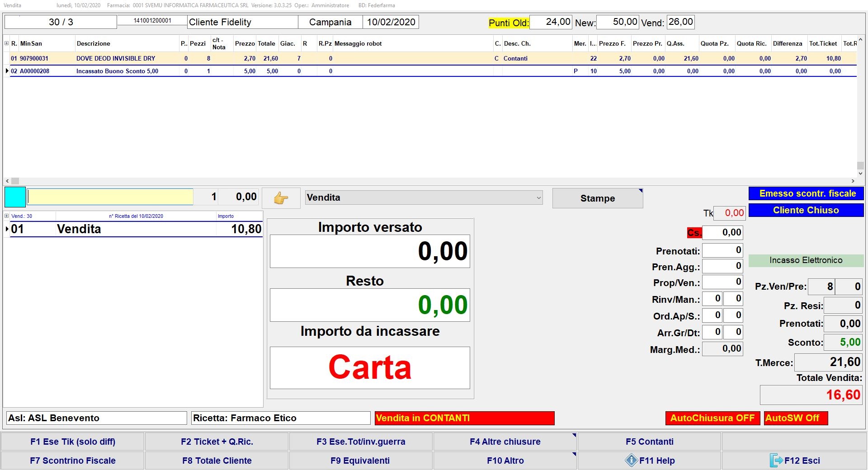
Task: Toggle AutoChiusura OFF indicator
Action: (712, 418)
